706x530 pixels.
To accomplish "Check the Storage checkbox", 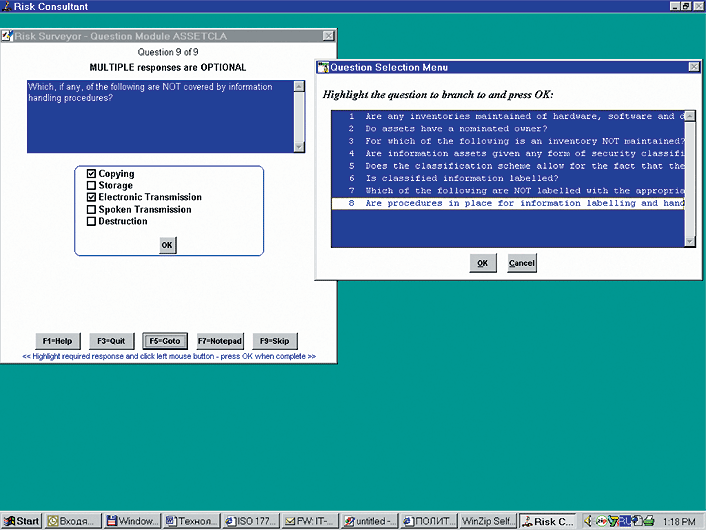I will tap(92, 185).
